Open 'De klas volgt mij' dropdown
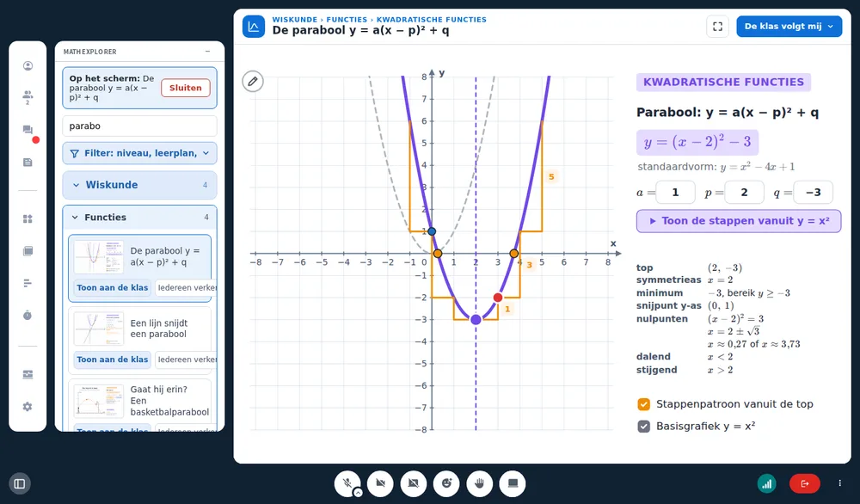Viewport: 860px width, 504px height. (x=789, y=27)
